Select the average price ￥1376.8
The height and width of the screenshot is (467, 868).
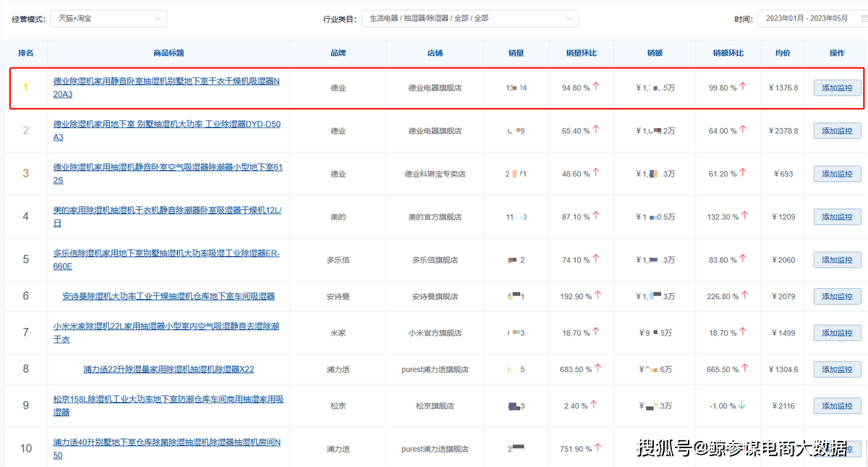click(x=784, y=88)
